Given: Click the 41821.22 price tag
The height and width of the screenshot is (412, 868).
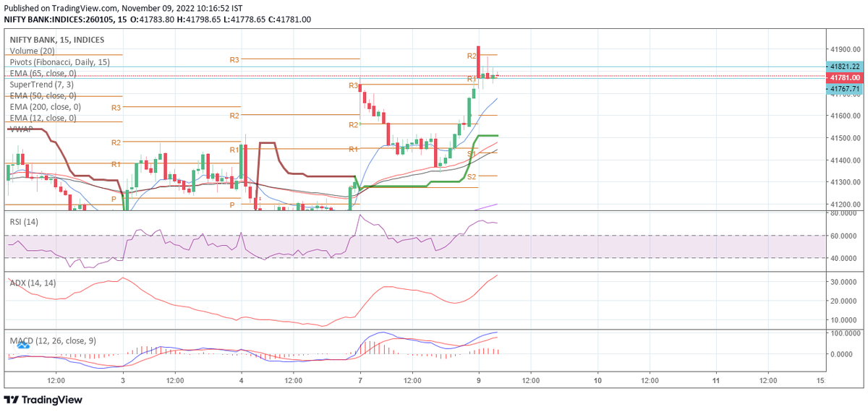Looking at the screenshot, I should 844,66.
